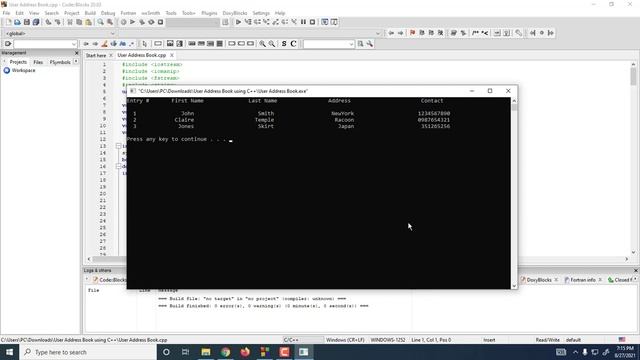Viewport: 640px width, 360px height.
Task: Click the Build and run icon
Action: pyautogui.click(x=142, y=22)
